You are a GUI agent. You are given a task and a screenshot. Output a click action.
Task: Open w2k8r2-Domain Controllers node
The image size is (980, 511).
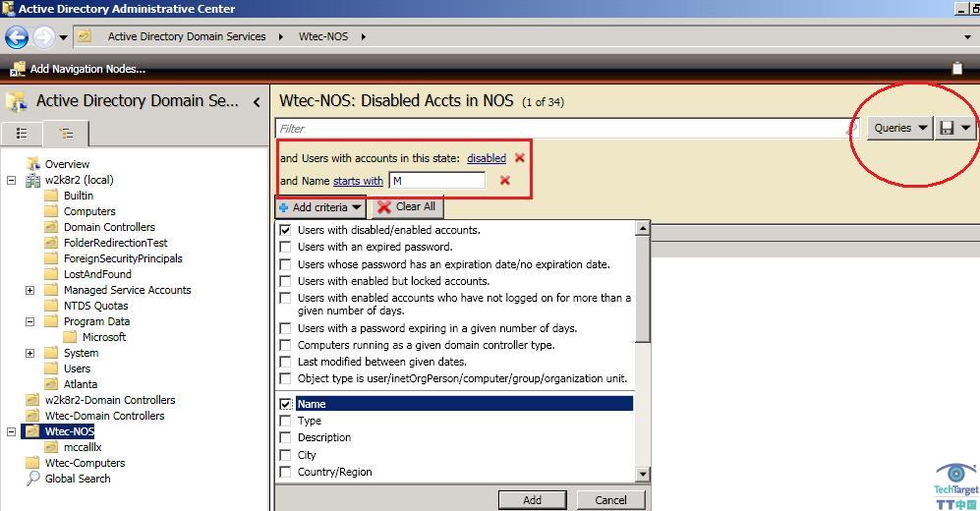(109, 400)
